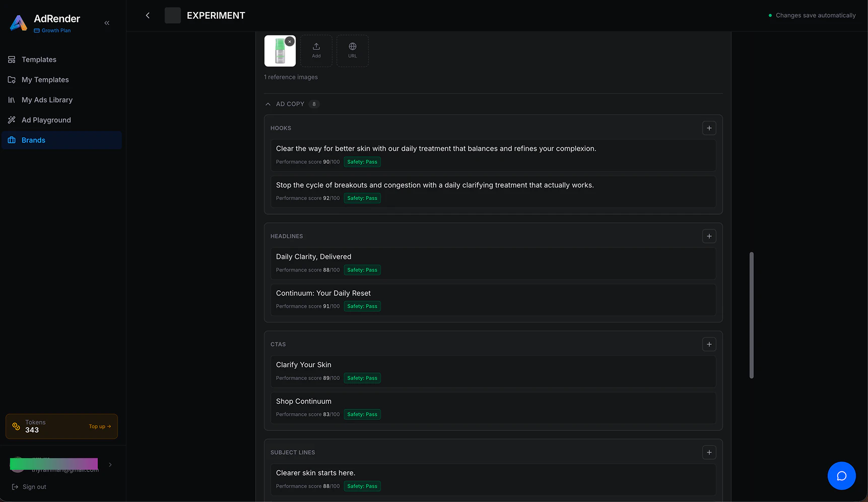Go back using the left arrow
Image resolution: width=868 pixels, height=502 pixels.
(148, 16)
